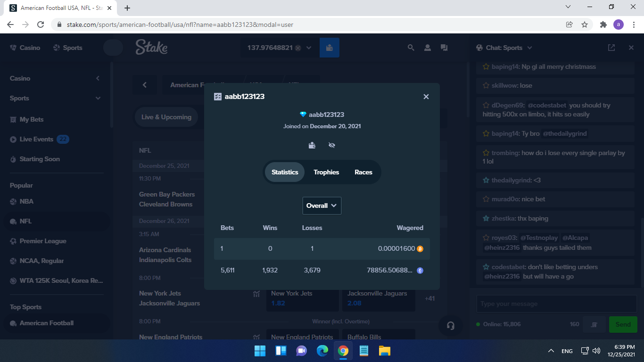Open stats icon for Jets vs Jaguars
Viewport: 644px width, 362px height.
tap(256, 294)
